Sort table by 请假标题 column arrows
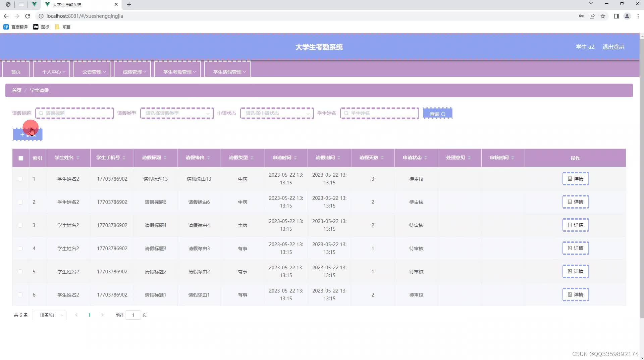The width and height of the screenshot is (644, 360). tap(165, 157)
